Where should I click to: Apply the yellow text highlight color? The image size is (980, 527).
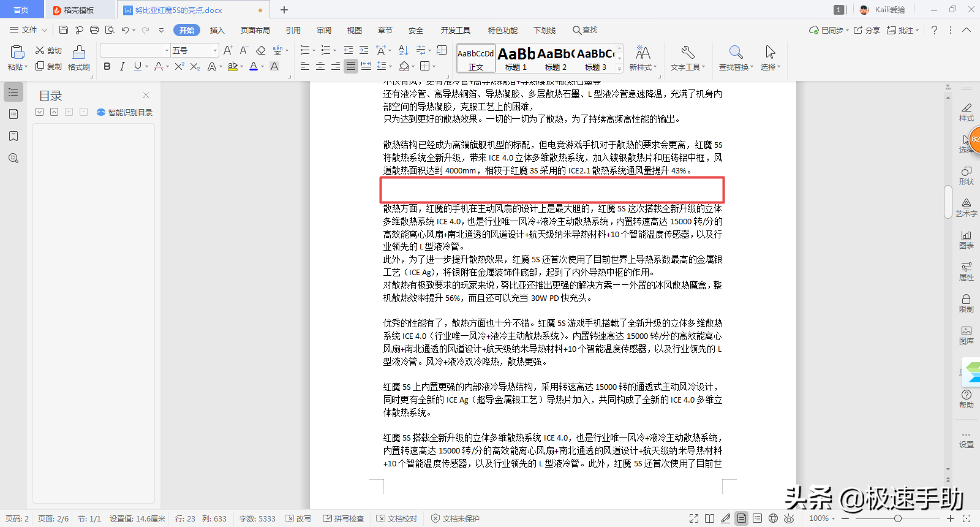[x=233, y=66]
